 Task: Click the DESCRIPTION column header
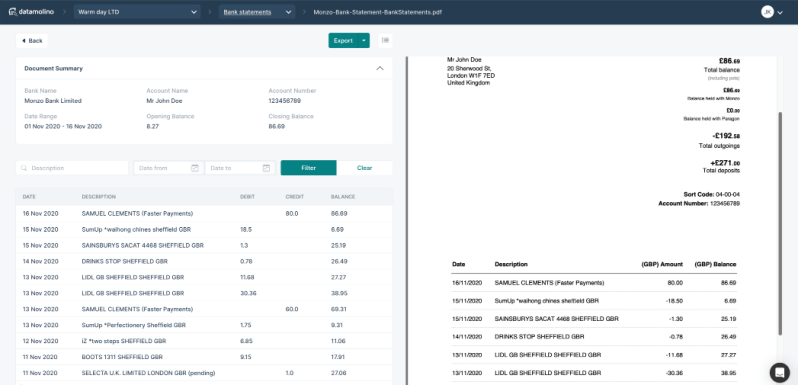coord(99,197)
